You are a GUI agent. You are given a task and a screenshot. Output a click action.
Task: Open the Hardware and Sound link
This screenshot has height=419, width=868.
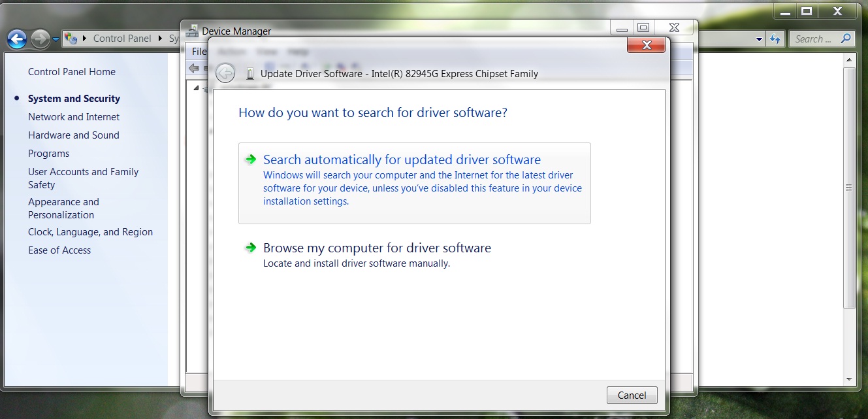[x=74, y=135]
